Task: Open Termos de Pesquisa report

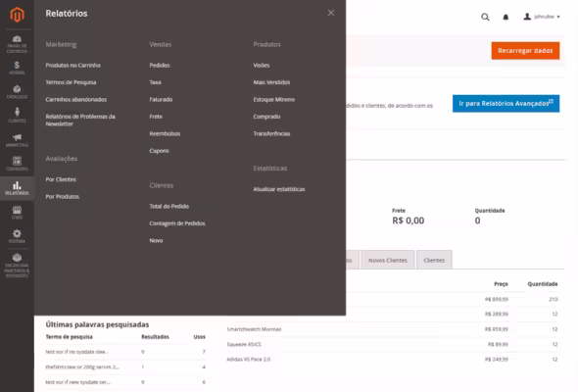Action: click(x=71, y=82)
